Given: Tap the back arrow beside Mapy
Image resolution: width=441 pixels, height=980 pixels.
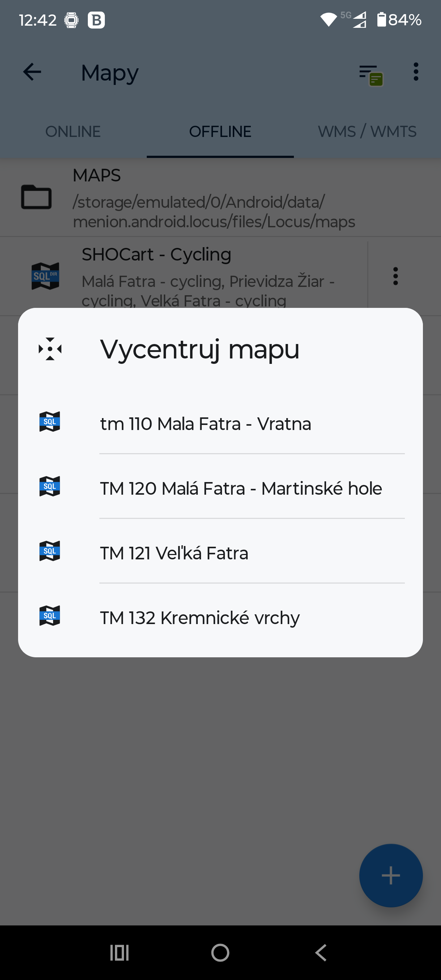Looking at the screenshot, I should coord(32,72).
